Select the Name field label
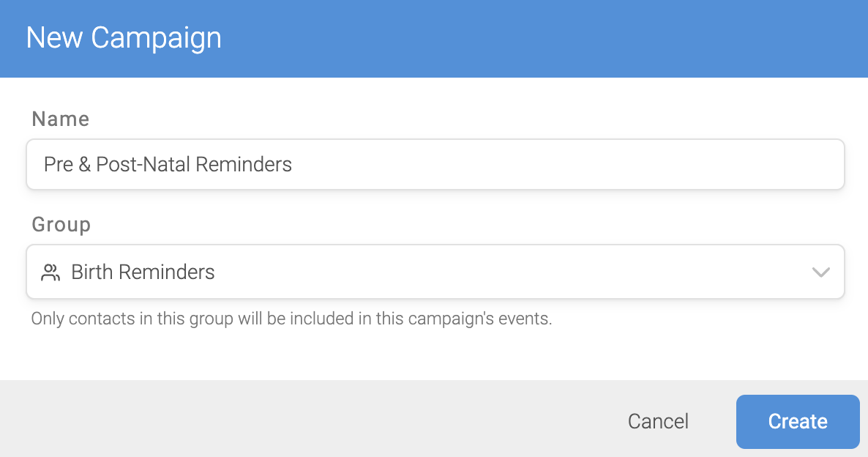This screenshot has width=868, height=457. (x=60, y=119)
